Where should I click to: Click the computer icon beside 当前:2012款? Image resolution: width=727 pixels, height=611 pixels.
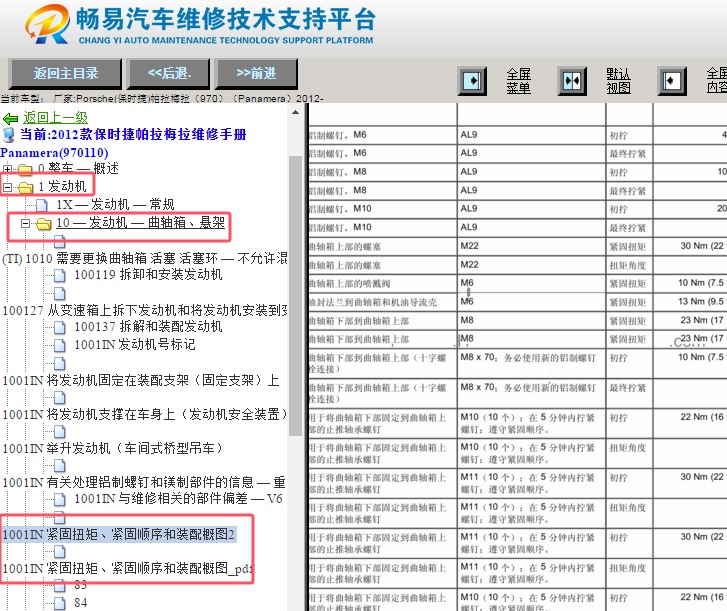(x=8, y=135)
